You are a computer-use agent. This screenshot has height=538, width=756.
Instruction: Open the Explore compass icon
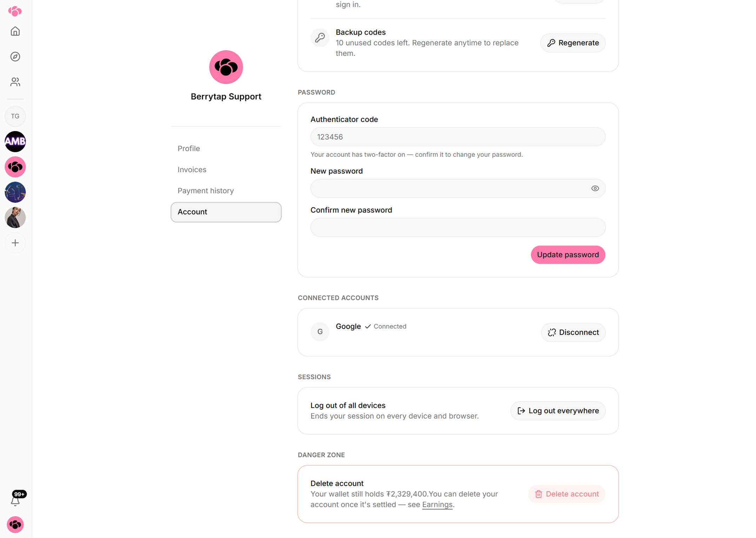[15, 56]
